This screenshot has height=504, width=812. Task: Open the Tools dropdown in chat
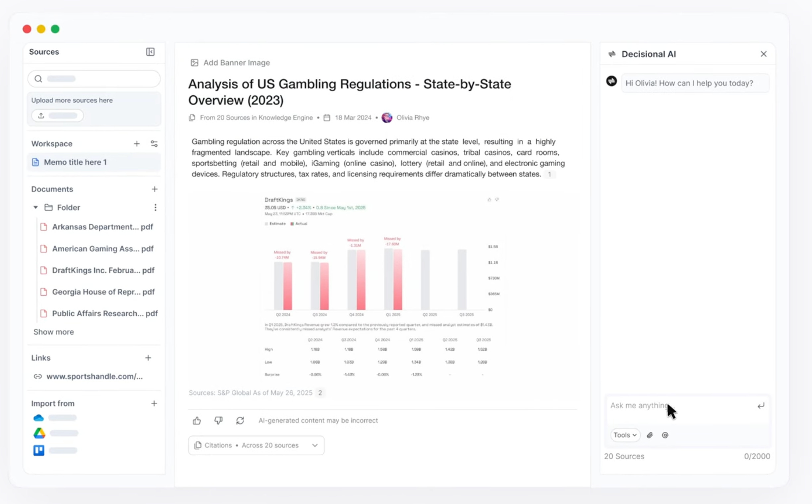coord(624,435)
